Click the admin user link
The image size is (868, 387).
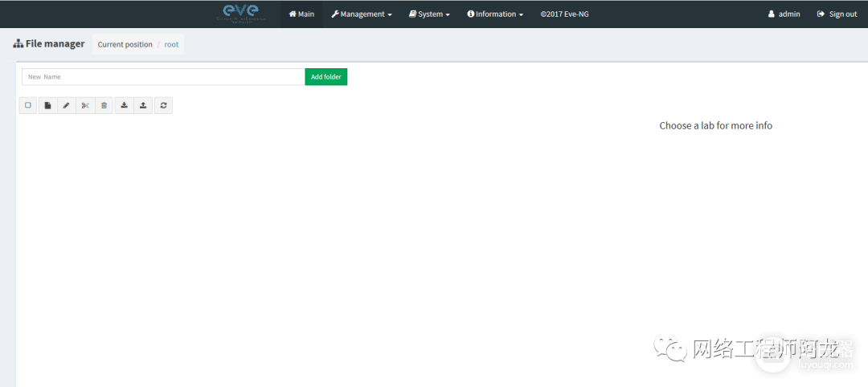point(784,14)
